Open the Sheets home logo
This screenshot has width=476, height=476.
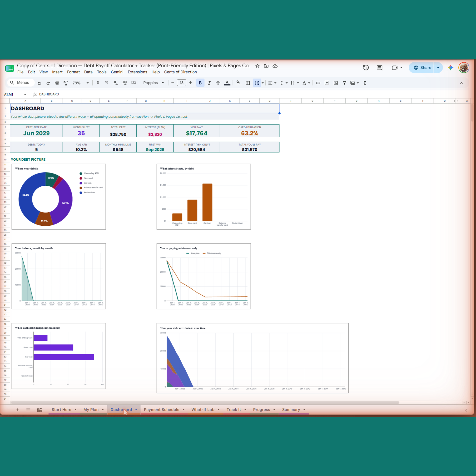coord(10,69)
